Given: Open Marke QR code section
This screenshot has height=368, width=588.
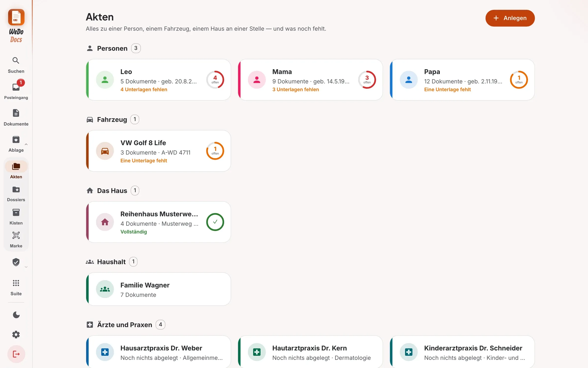Looking at the screenshot, I should point(16,240).
